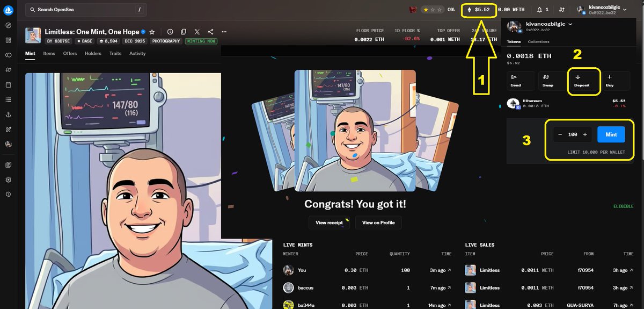Open the baccus minter row
This screenshot has width=644, height=309.
tap(368, 288)
